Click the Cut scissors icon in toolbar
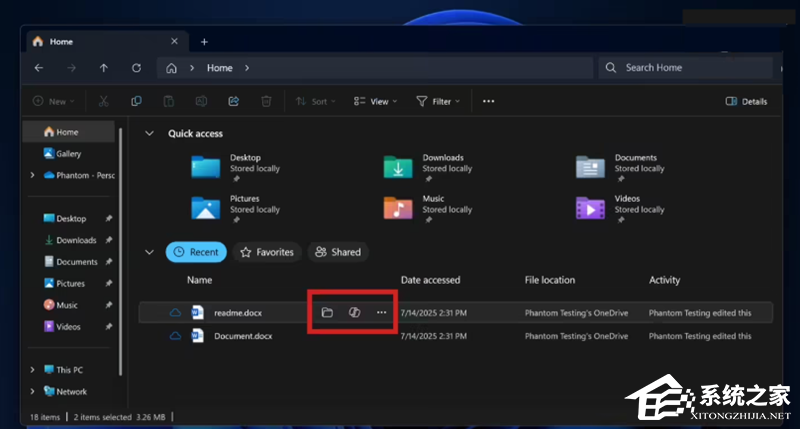Image resolution: width=800 pixels, height=429 pixels. click(103, 101)
